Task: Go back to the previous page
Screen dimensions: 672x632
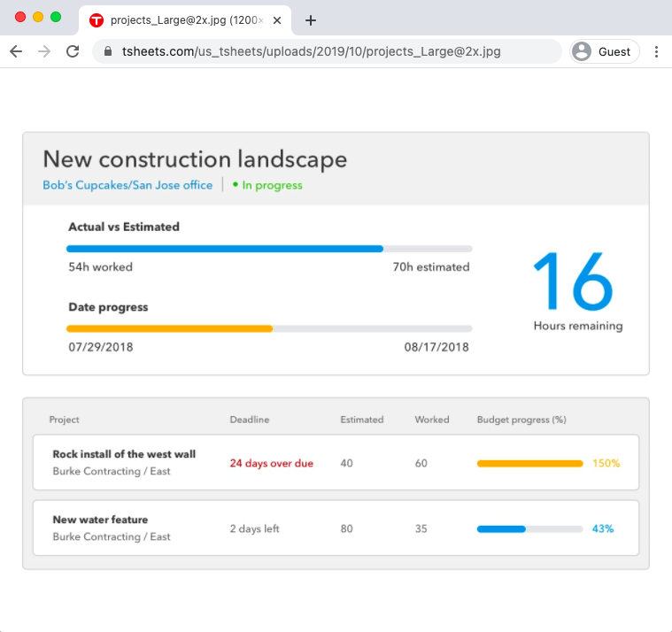Action: [16, 51]
